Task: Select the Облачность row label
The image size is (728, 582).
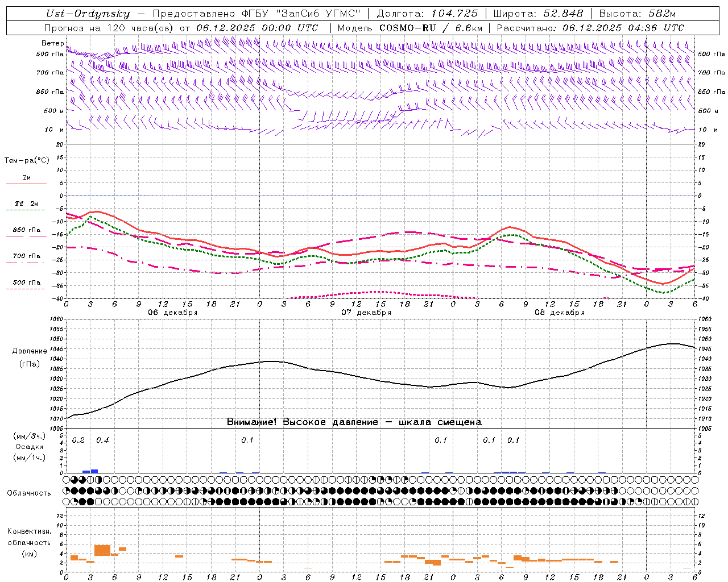Action: click(x=29, y=493)
